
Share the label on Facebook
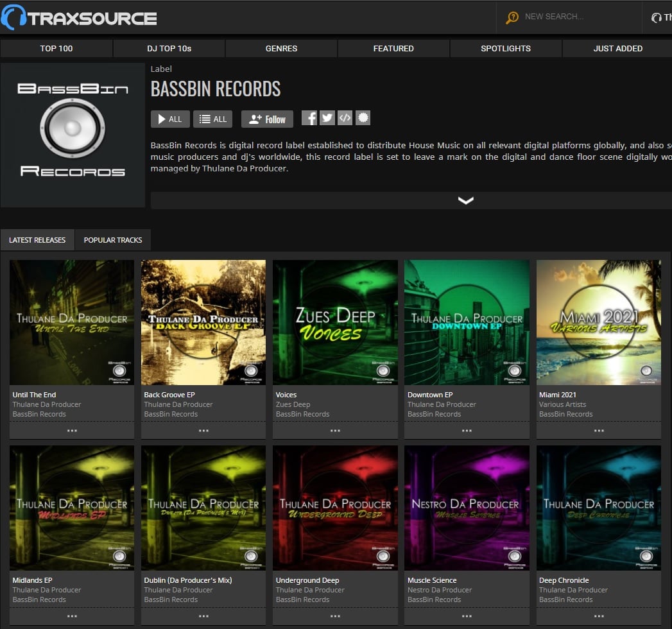309,118
